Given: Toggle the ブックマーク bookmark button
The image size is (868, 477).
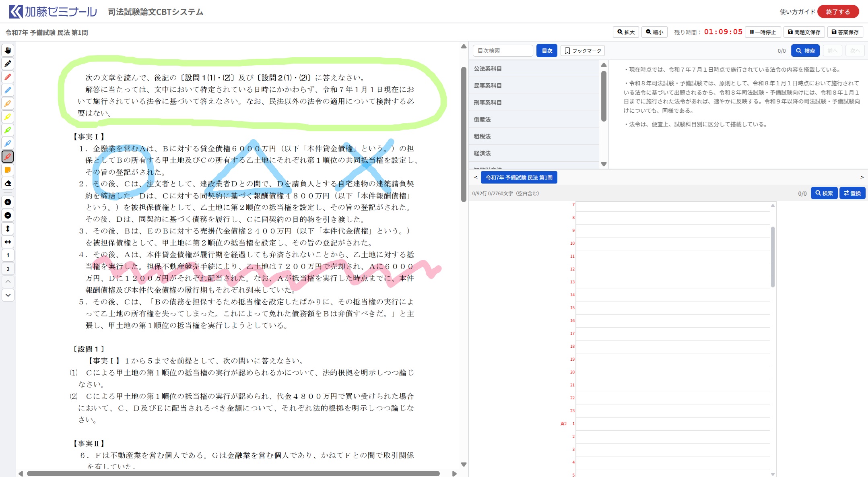Looking at the screenshot, I should pos(582,51).
